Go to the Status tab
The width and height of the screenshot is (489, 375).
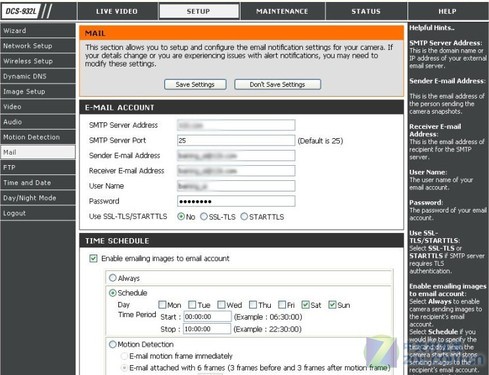(x=366, y=11)
